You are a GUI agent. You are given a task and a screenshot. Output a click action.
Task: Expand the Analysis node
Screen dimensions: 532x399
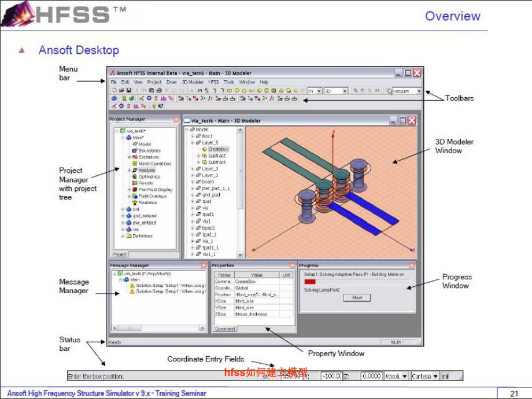[x=129, y=170]
